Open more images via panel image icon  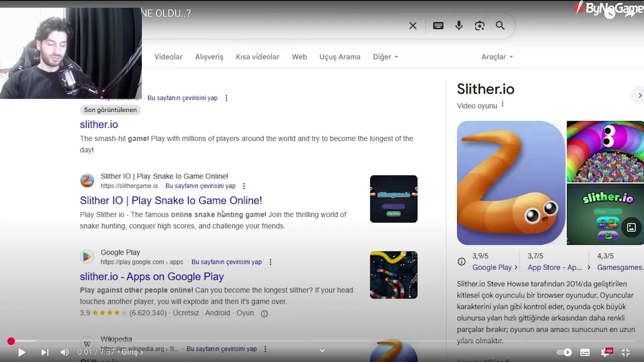point(631,227)
